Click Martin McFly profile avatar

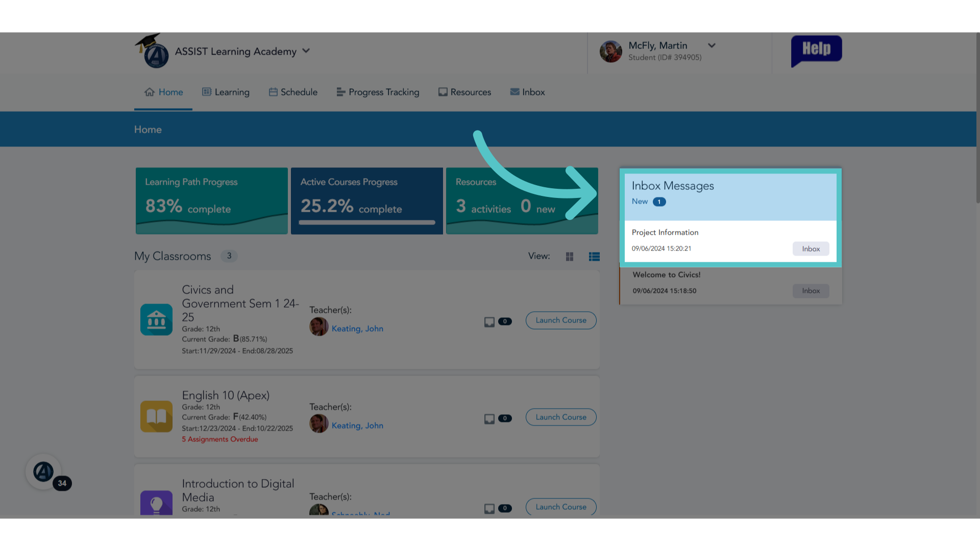610,52
